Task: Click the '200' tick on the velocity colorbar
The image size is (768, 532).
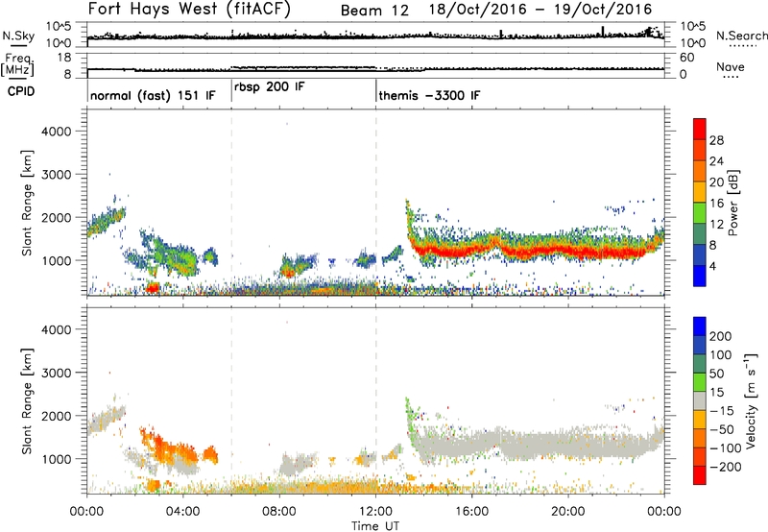Action: pyautogui.click(x=721, y=336)
